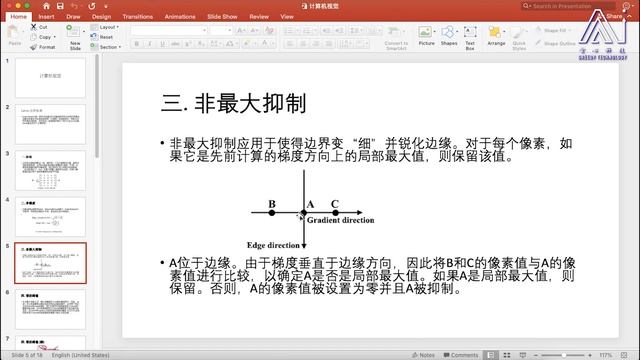
Task: Click the zoom percentage 117%
Action: (x=606, y=355)
